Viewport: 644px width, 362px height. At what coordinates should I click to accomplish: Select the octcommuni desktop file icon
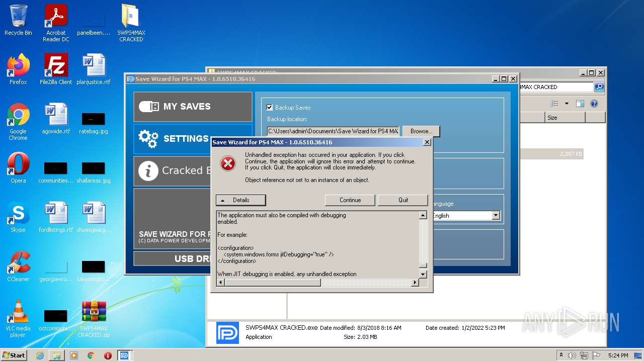56,319
